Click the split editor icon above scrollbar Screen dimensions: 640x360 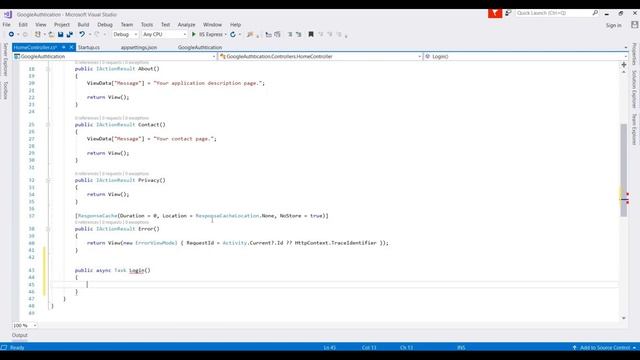[x=624, y=65]
